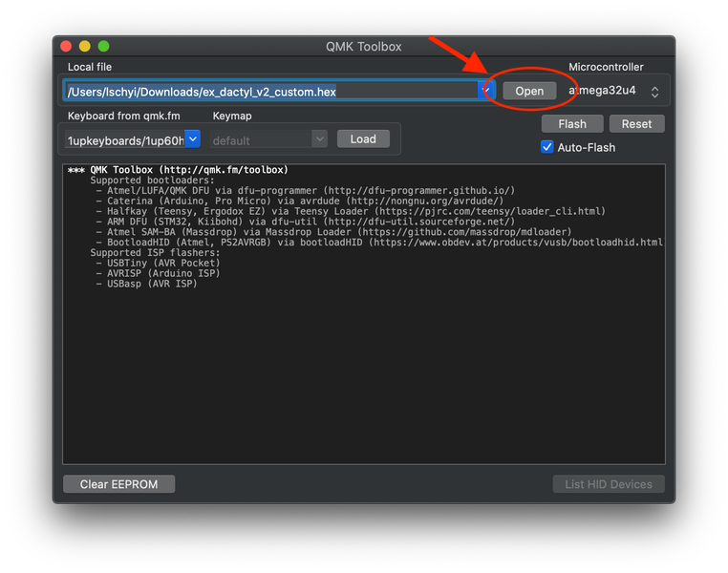Open the keyboard dropdown showing 1upkeyboards/1up60h

click(193, 139)
